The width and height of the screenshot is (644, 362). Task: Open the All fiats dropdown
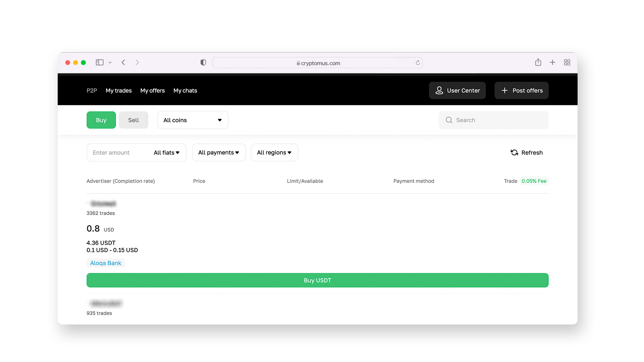166,153
